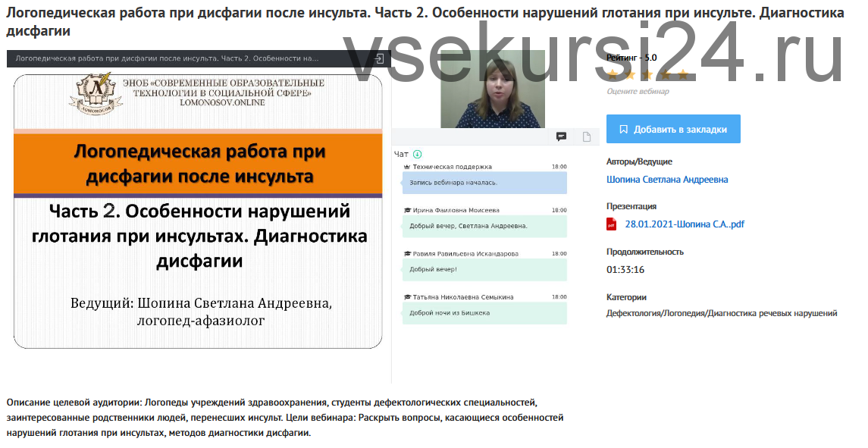Click sender name Равиля Равильевна Искандарова
This screenshot has width=868, height=448.
465,254
